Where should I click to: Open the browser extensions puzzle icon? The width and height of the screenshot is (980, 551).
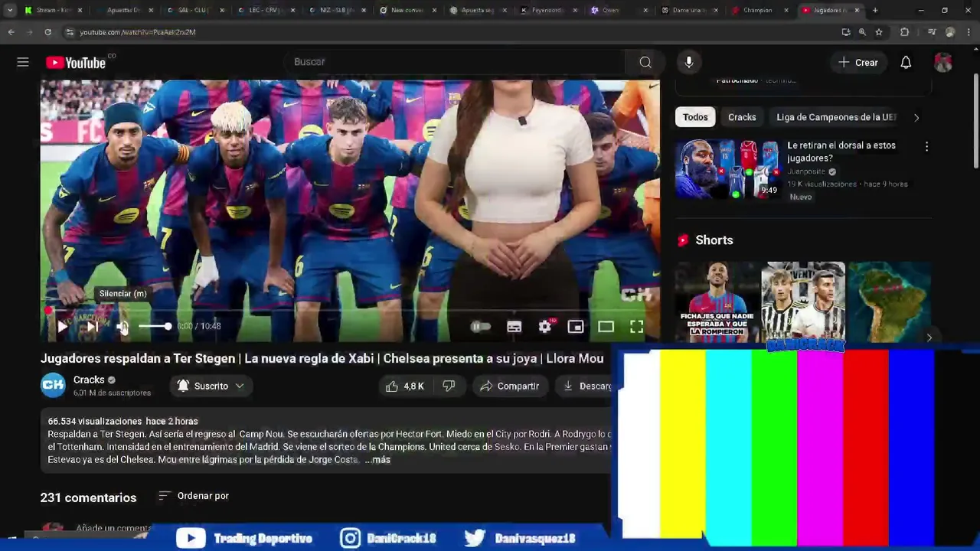904,32
